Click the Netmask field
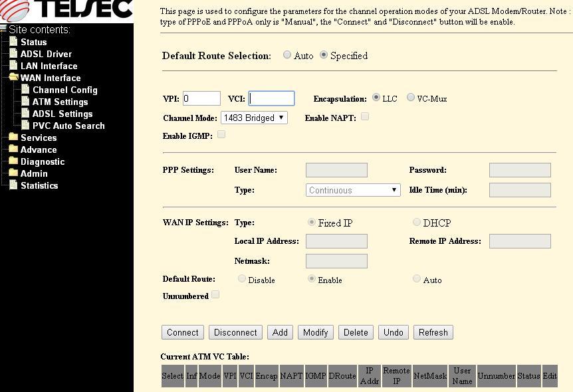 [x=336, y=261]
